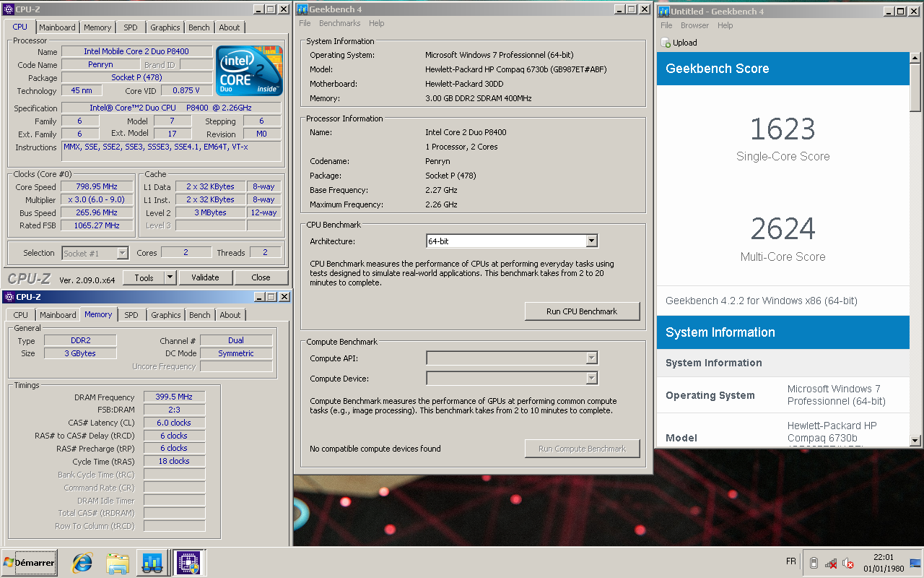Click the results window scroll up arrow
This screenshot has height=578, width=924.
(x=916, y=59)
